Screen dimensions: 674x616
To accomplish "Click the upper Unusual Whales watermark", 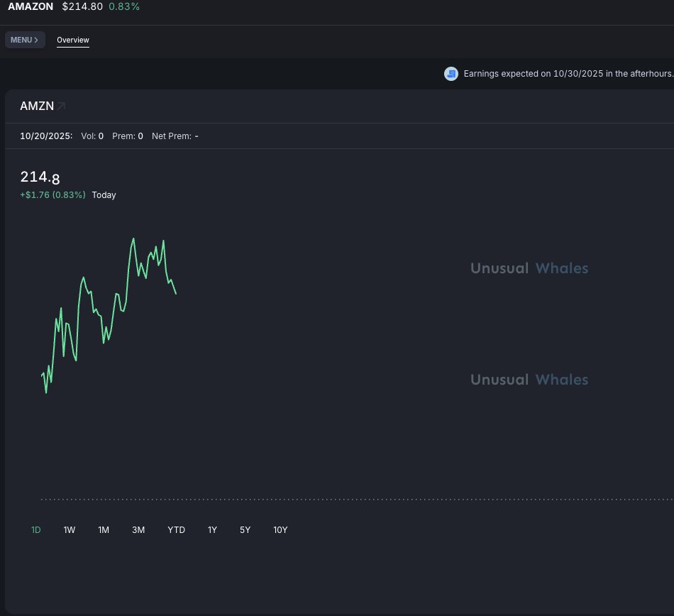I will [x=529, y=268].
